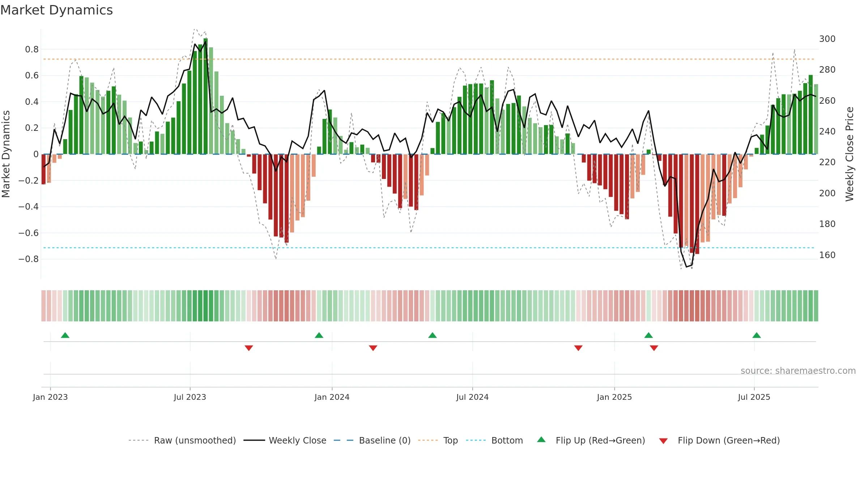Click the Jul 2025 x-axis label
The height and width of the screenshot is (488, 868).
tap(754, 397)
